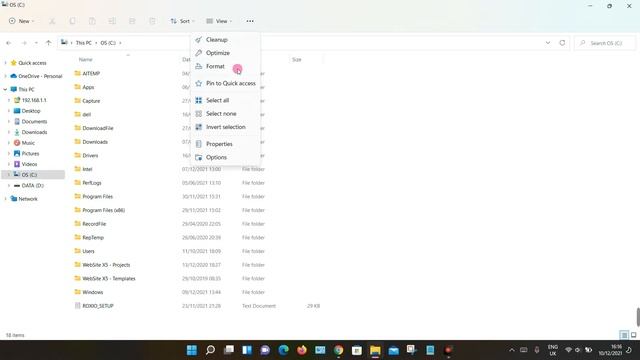640x360 pixels.
Task: Expand the OneDrive - Personal node
Action: coord(5,76)
